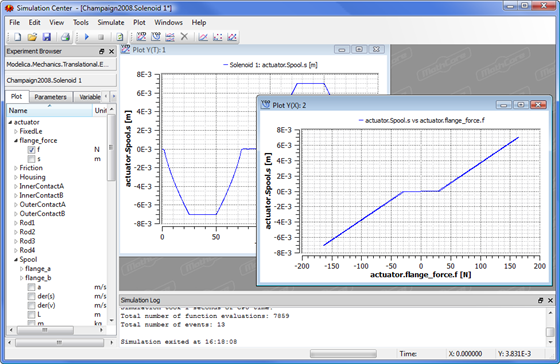Open the Edit menu
Image resolution: width=560 pixels, height=364 pixels.
click(34, 23)
